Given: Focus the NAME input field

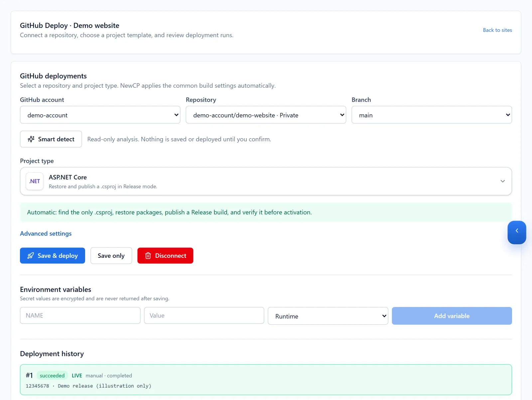Looking at the screenshot, I should [80, 316].
